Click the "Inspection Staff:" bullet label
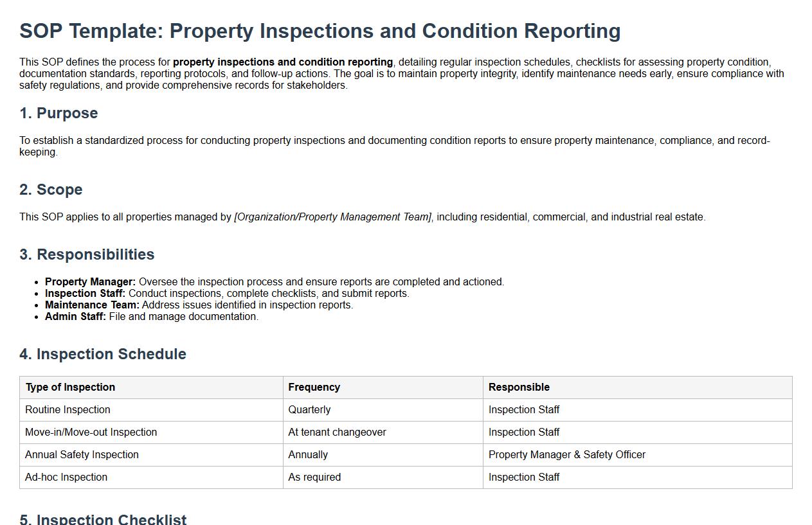 coord(85,294)
